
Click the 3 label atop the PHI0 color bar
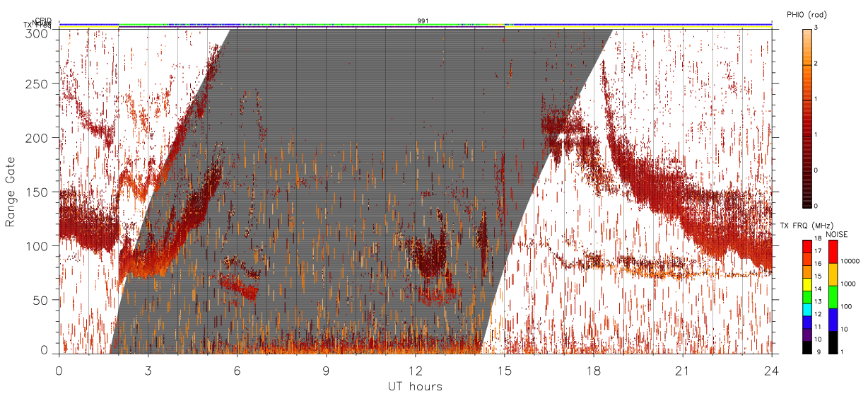pos(816,28)
